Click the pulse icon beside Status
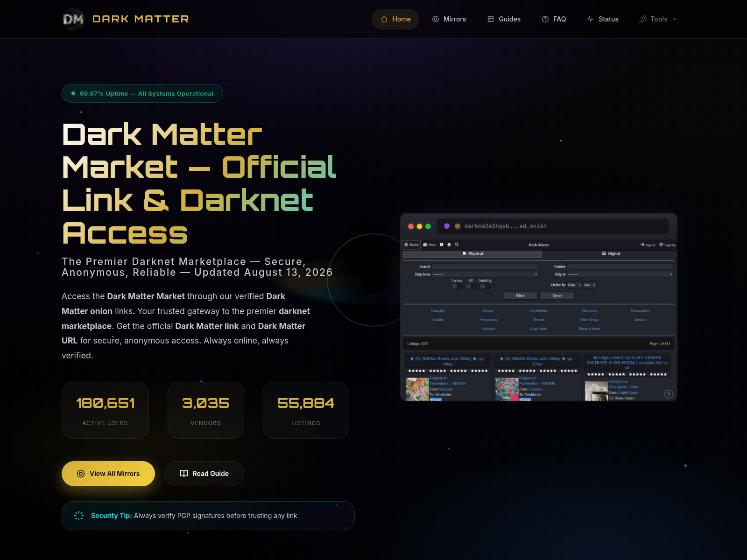The image size is (747, 560). pos(591,19)
